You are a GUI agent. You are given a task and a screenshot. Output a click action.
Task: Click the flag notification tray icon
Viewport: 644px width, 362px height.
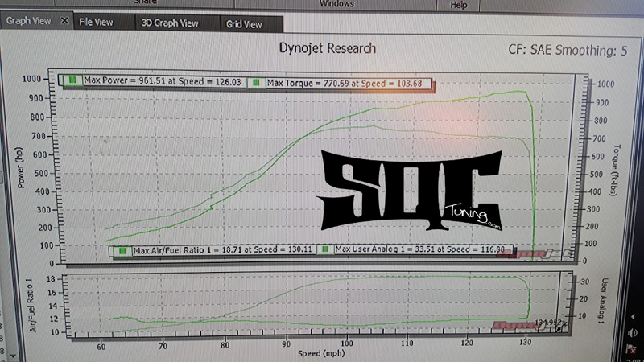click(x=632, y=349)
